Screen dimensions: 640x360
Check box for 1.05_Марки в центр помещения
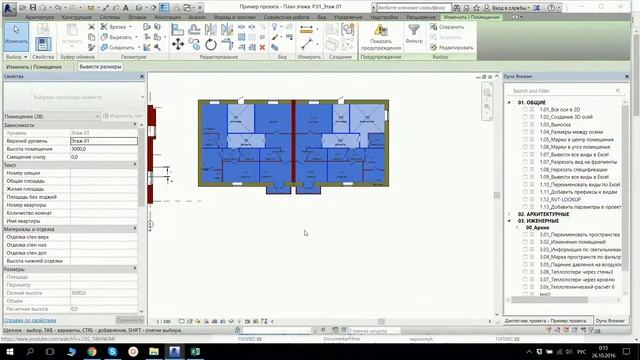(525, 139)
